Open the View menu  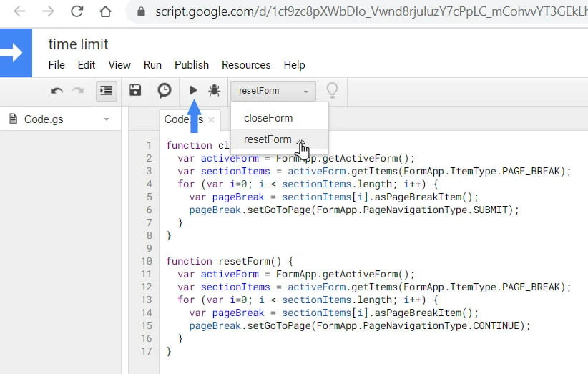tap(119, 65)
